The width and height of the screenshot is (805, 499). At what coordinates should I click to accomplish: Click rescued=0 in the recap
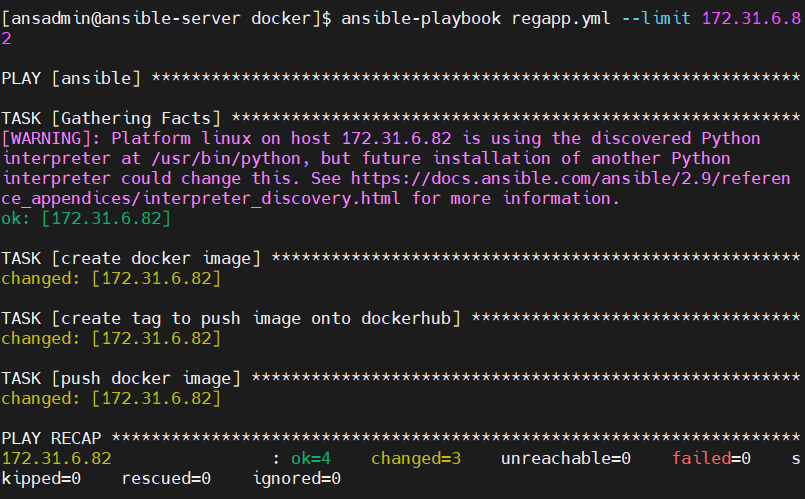tap(166, 478)
